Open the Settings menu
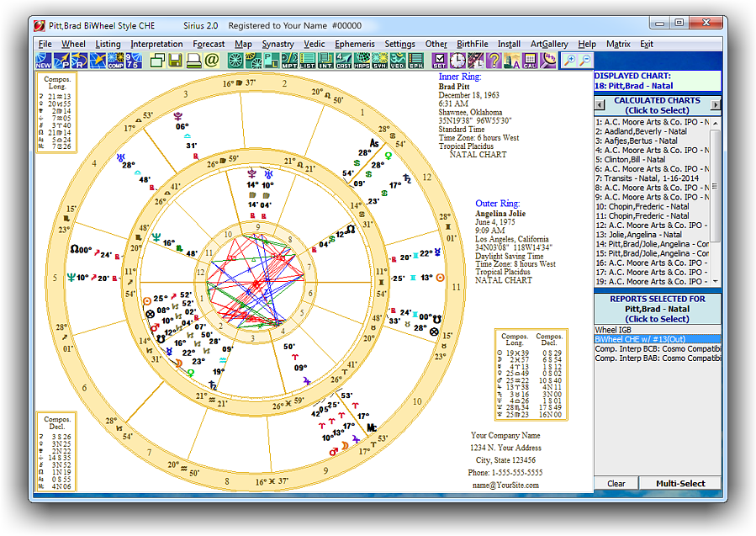 click(x=399, y=44)
